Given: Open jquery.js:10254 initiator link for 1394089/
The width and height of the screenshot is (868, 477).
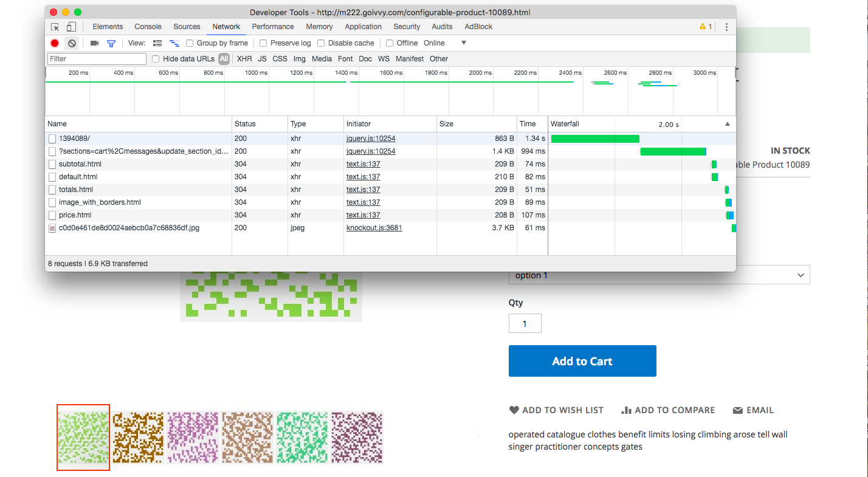Looking at the screenshot, I should pos(371,139).
